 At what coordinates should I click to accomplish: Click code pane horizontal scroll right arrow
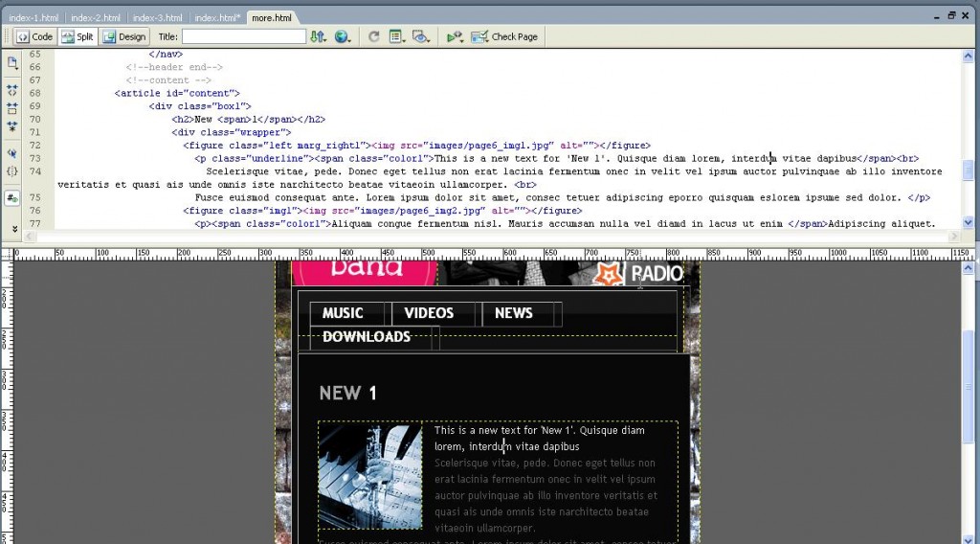click(x=954, y=237)
